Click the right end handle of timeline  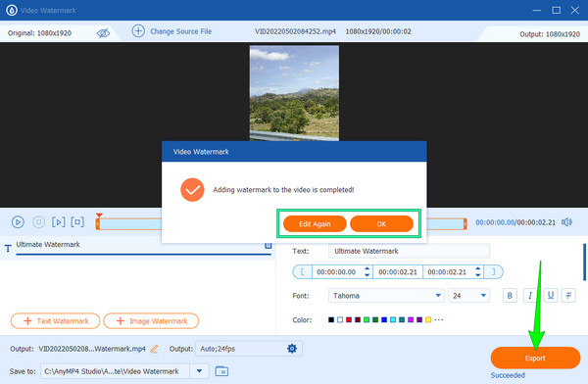pos(465,224)
